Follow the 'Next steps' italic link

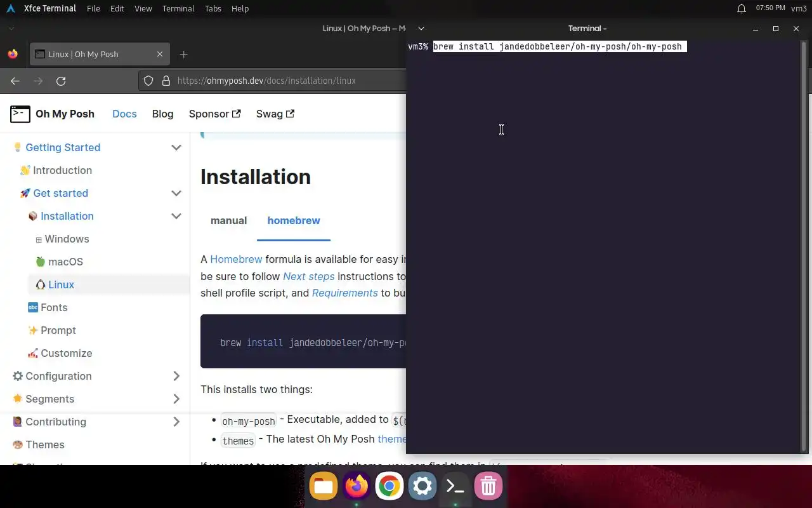click(308, 276)
